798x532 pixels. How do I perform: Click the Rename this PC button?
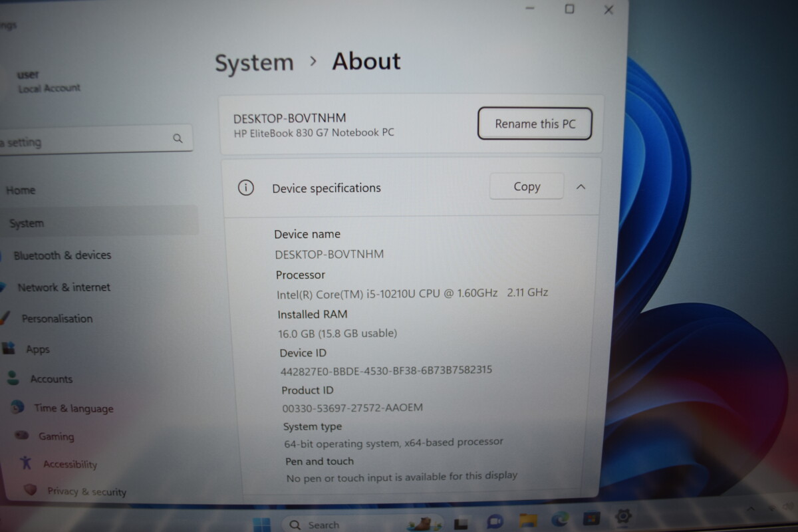(x=535, y=124)
